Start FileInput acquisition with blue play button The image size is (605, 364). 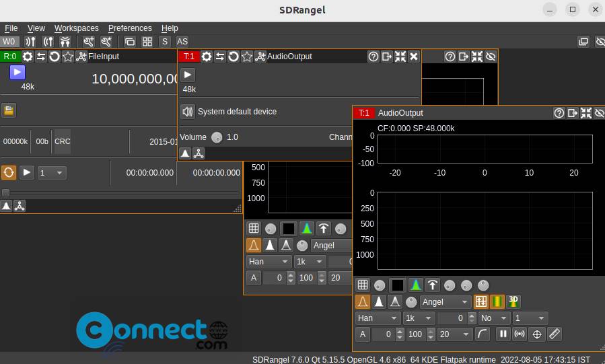[x=17, y=73]
